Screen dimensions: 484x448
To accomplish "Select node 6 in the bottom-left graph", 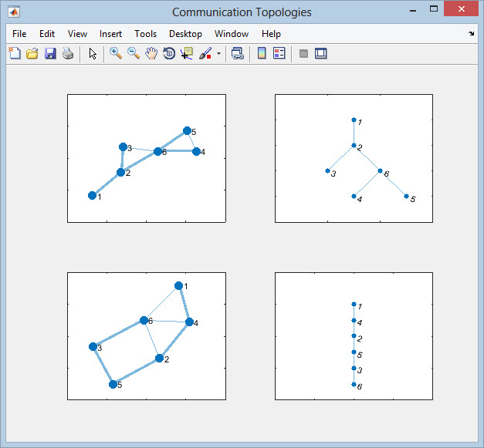I will [144, 320].
